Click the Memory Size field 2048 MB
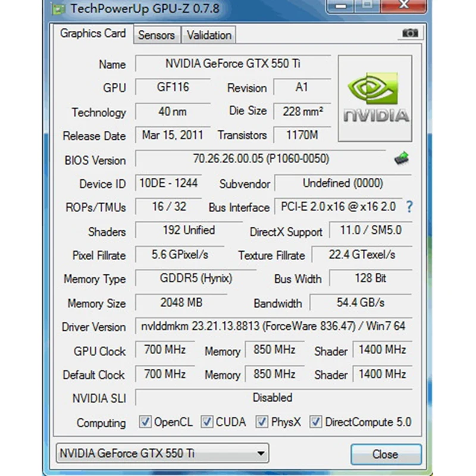 (x=181, y=302)
